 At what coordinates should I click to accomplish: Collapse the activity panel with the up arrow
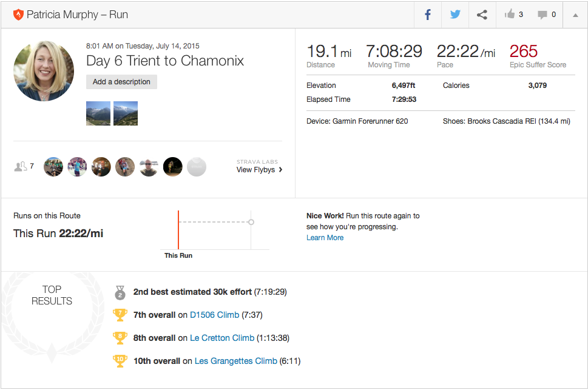click(575, 15)
